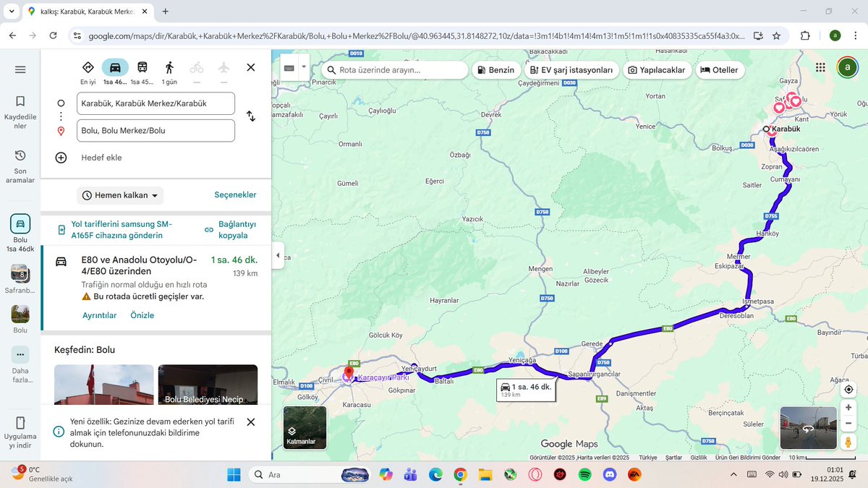Close the directions panel with X
The image size is (868, 488).
pyautogui.click(x=251, y=67)
